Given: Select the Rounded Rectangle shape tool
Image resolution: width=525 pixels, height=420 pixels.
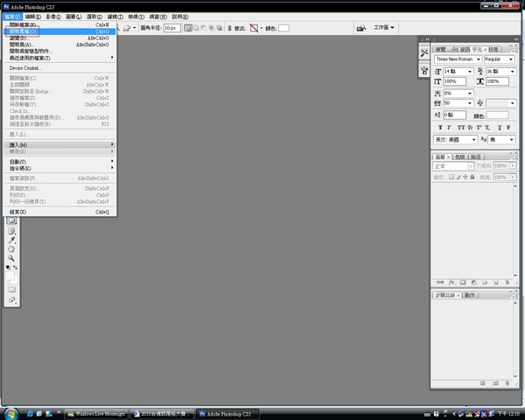Looking at the screenshot, I should pos(11,220).
